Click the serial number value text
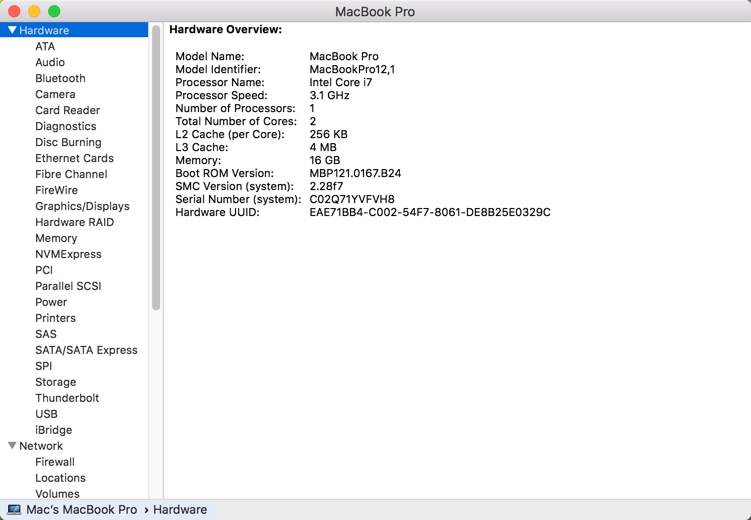Image resolution: width=751 pixels, height=520 pixels. point(352,199)
